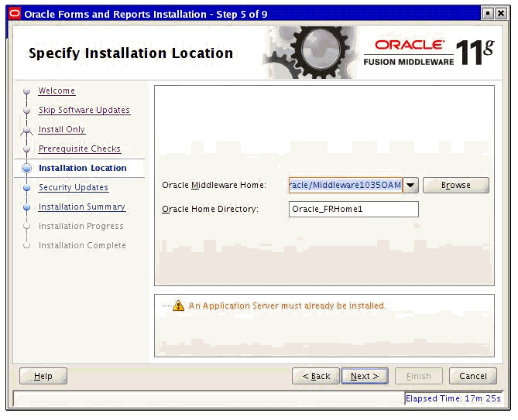518x420 pixels.
Task: Jump to Security Updates step
Action: 74,187
